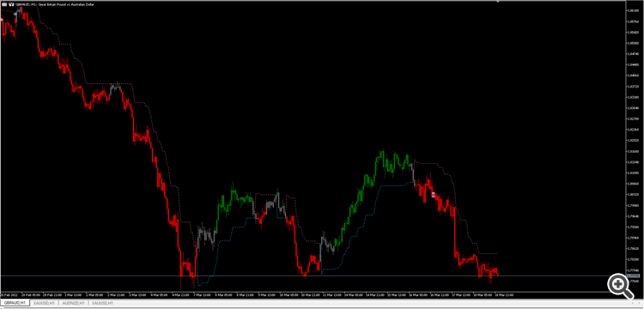This screenshot has width=644, height=309.
Task: Click the trade marker on the 16 Mar red candles
Action: point(433,195)
